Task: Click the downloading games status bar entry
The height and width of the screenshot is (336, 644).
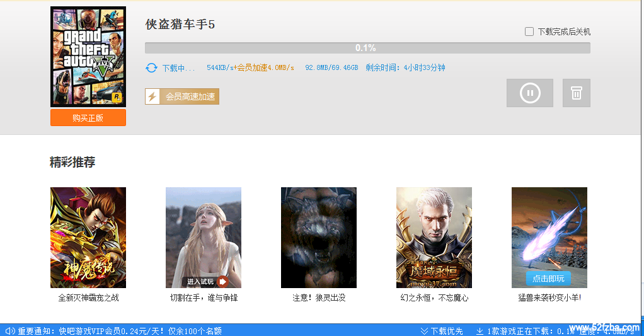Action: tap(555, 331)
